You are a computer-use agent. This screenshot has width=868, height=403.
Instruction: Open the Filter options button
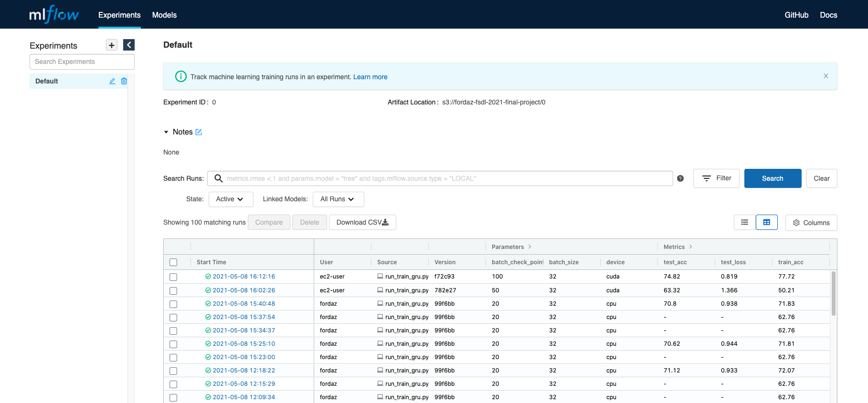[x=716, y=178]
